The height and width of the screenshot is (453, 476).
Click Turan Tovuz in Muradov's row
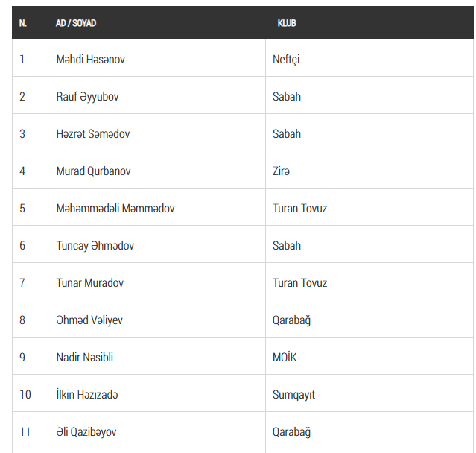click(x=300, y=282)
